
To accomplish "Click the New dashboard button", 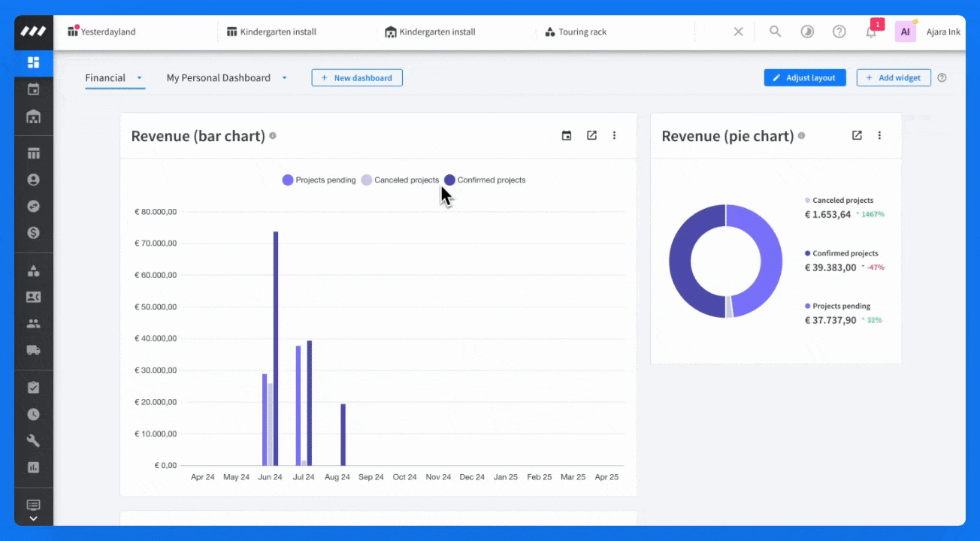I will (357, 77).
